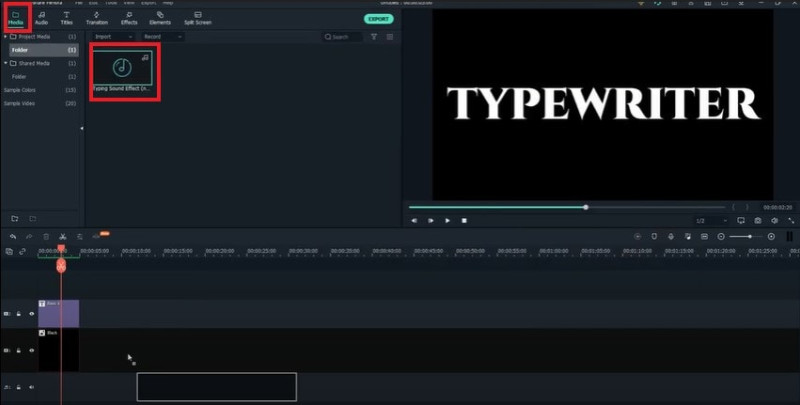Viewport: 800px width, 405px height.
Task: Collapse the Shared Media tree node
Action: 6,63
